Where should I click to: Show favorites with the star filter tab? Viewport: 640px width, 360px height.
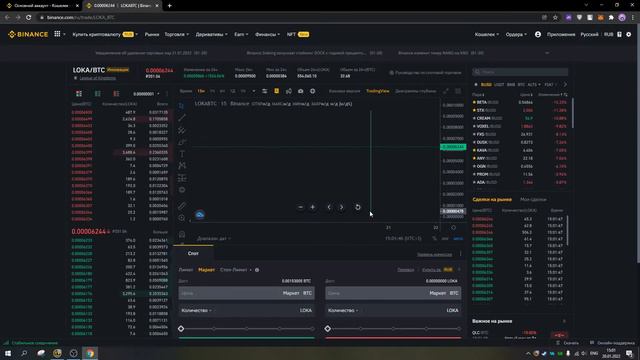(x=476, y=84)
